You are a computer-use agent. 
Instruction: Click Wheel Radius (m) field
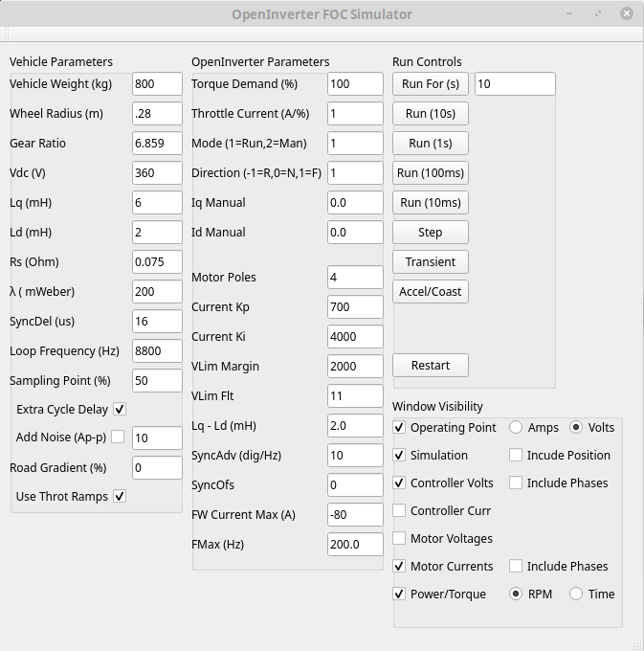(157, 113)
